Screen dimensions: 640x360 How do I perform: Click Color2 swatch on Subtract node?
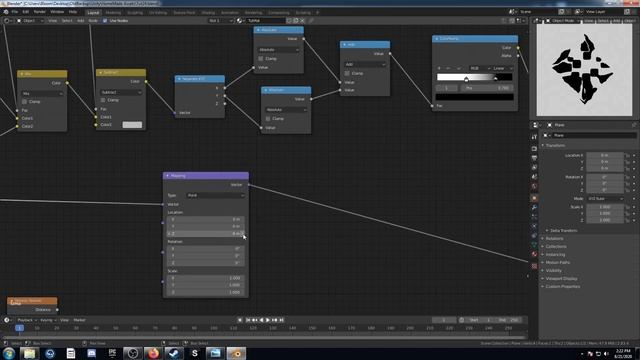(x=132, y=125)
